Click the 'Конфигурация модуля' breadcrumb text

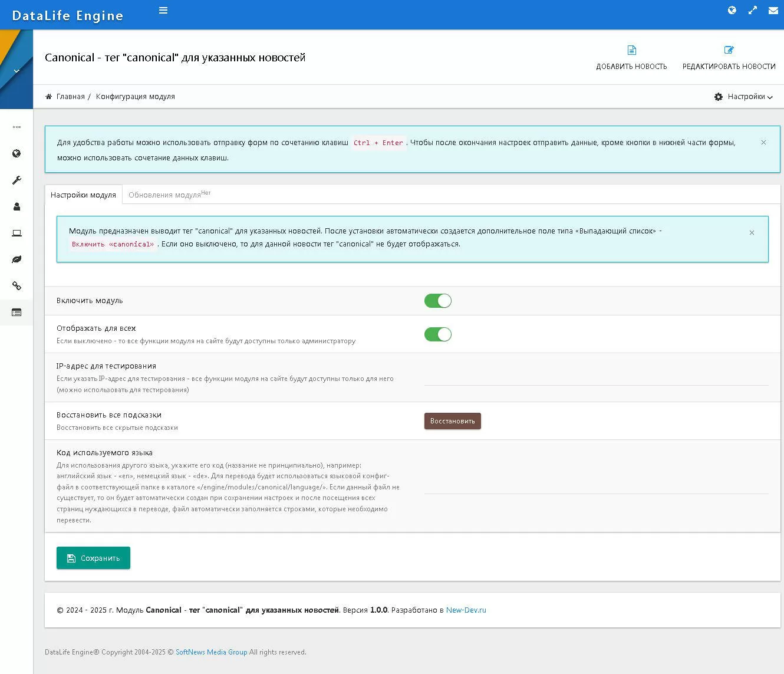click(x=136, y=97)
